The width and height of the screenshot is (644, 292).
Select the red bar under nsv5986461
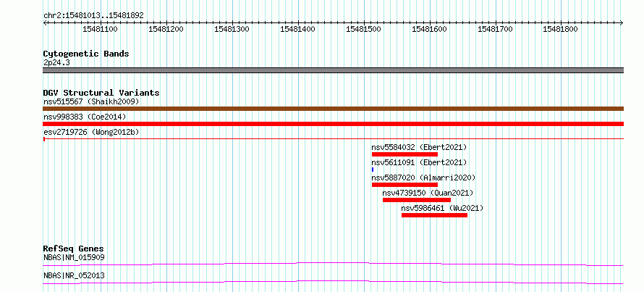[x=434, y=215]
